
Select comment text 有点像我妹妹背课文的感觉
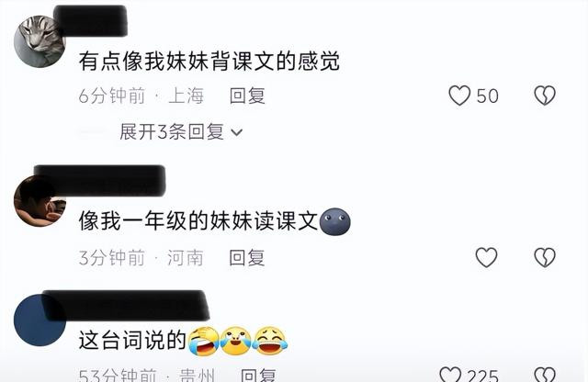pyautogui.click(x=209, y=62)
